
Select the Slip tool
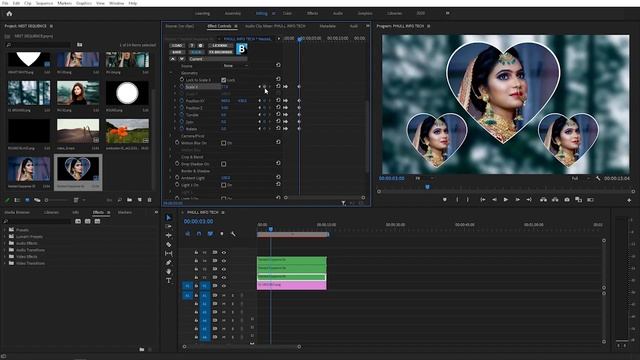coord(169,253)
